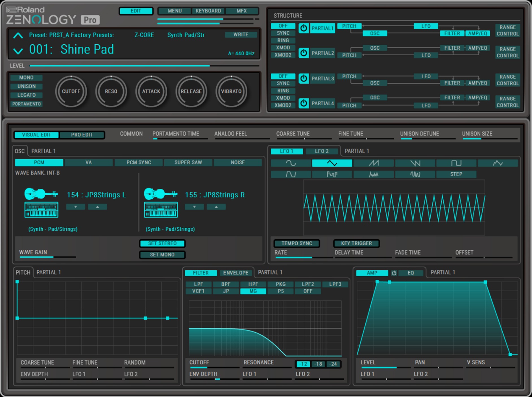
Task: Select the square LFO waveform icon
Action: point(456,163)
